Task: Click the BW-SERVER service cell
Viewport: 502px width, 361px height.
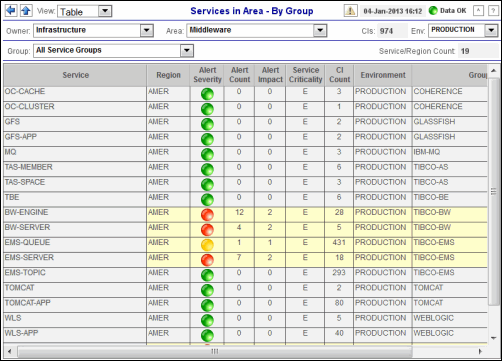Action: [x=75, y=229]
